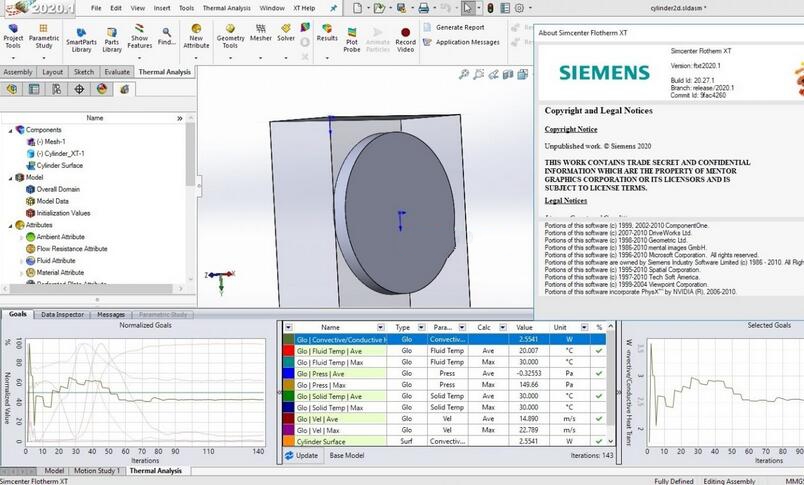The height and width of the screenshot is (485, 804).
Task: Open Parametric Study tool
Action: [44, 36]
